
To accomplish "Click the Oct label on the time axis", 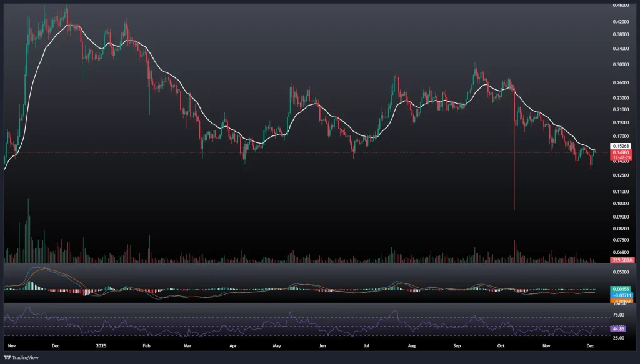I will [502, 345].
